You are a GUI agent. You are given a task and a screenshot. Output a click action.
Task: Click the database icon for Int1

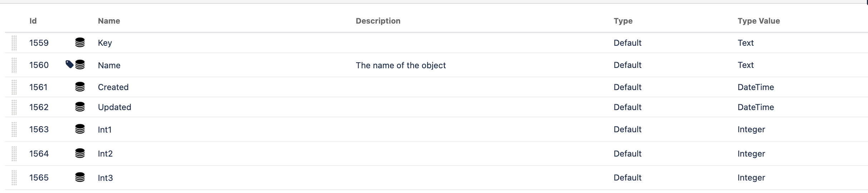point(80,129)
